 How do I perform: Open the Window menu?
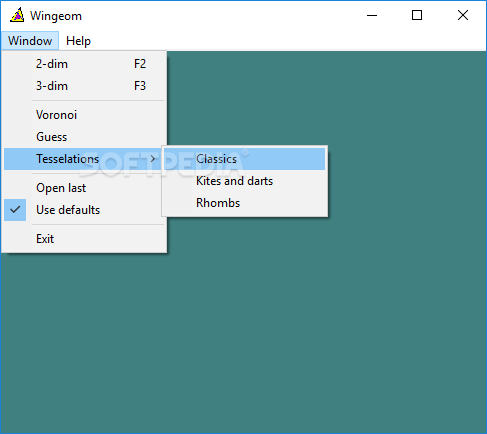[x=30, y=41]
